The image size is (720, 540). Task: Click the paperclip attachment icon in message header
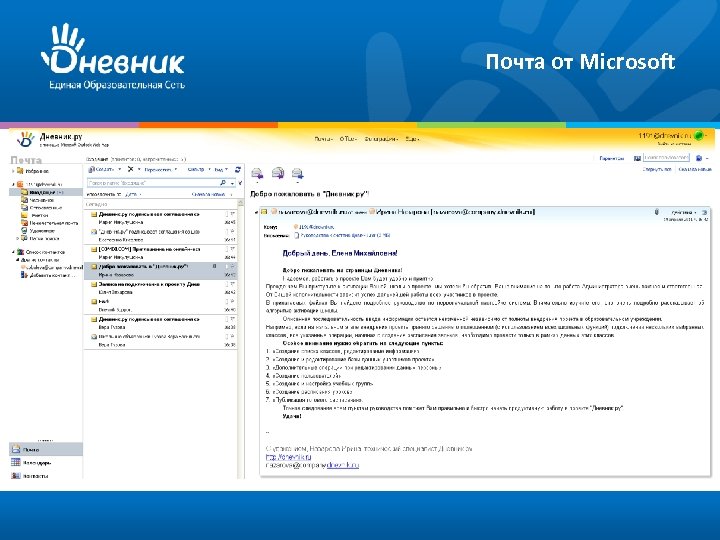point(657,212)
